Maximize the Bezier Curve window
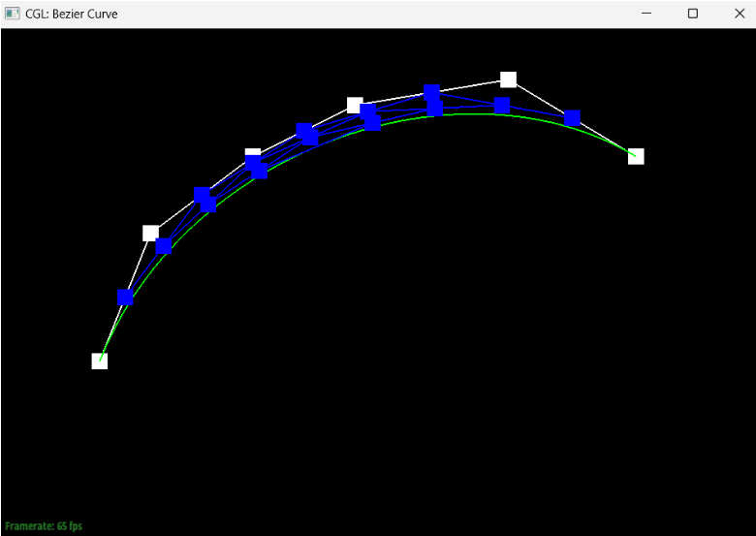 [x=693, y=14]
